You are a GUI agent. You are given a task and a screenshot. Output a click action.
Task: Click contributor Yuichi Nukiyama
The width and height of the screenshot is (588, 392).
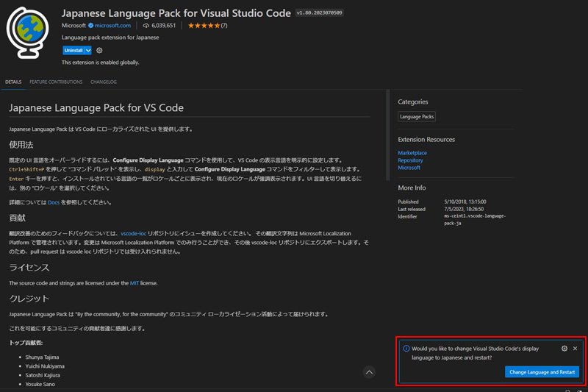(45, 366)
